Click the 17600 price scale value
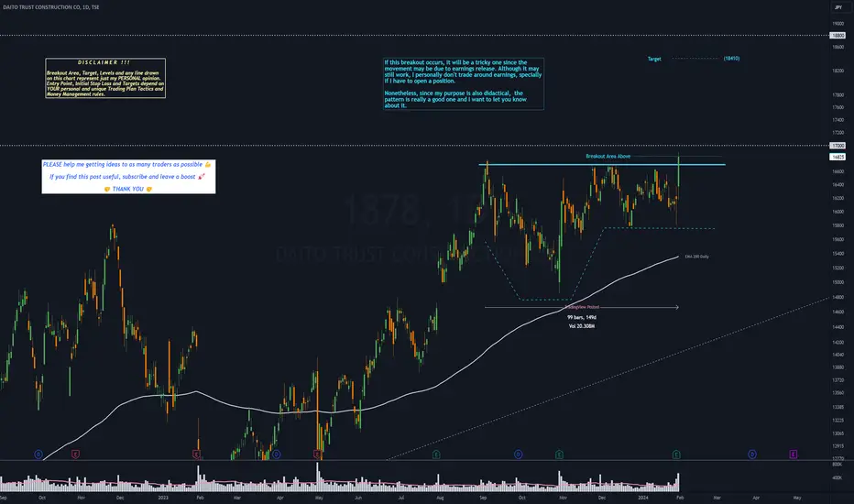The image size is (854, 504). coord(838,107)
